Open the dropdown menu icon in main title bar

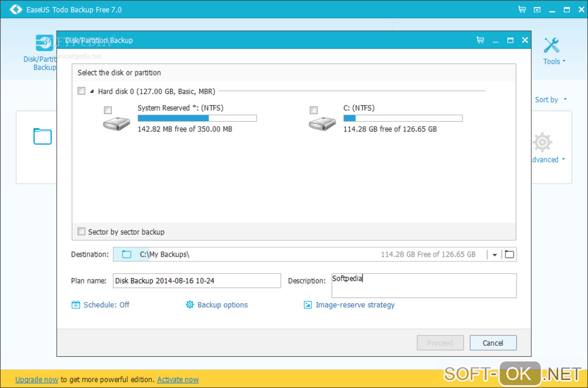pyautogui.click(x=537, y=10)
